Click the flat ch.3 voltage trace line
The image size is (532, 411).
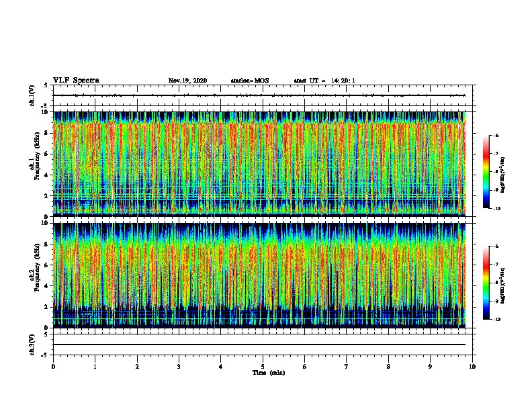point(259,345)
